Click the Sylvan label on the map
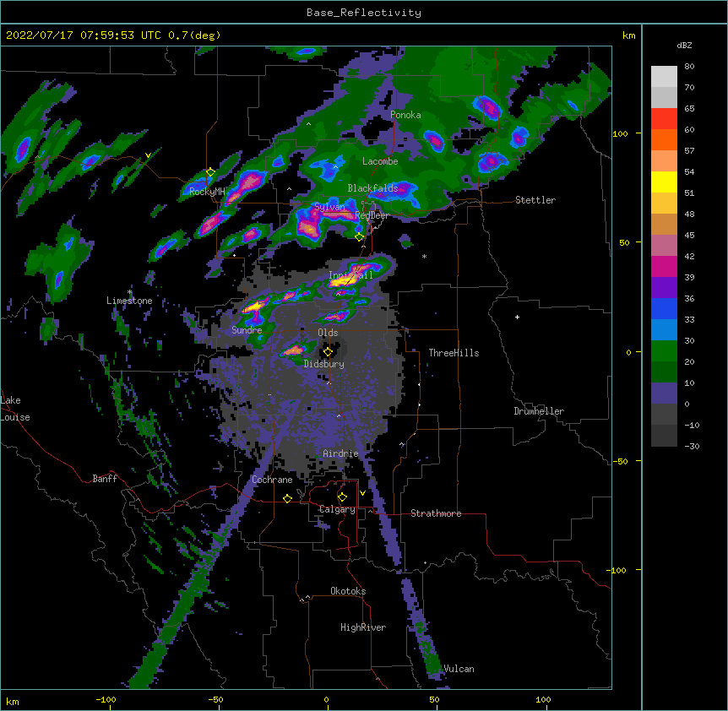 [x=329, y=207]
